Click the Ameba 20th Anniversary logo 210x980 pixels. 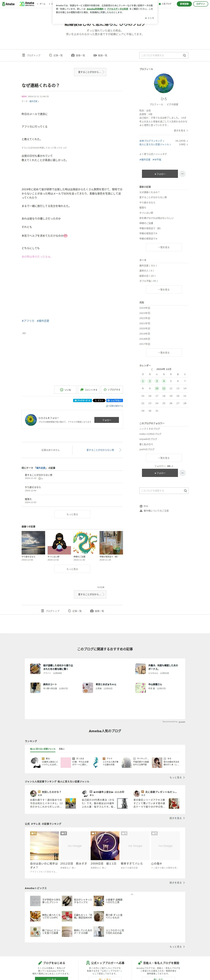[x=27, y=4]
